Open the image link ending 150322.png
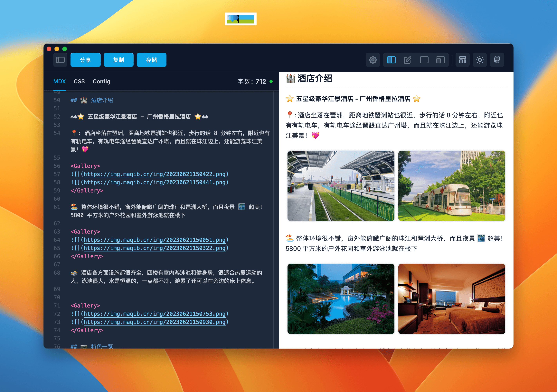The image size is (557, 392). click(x=154, y=248)
